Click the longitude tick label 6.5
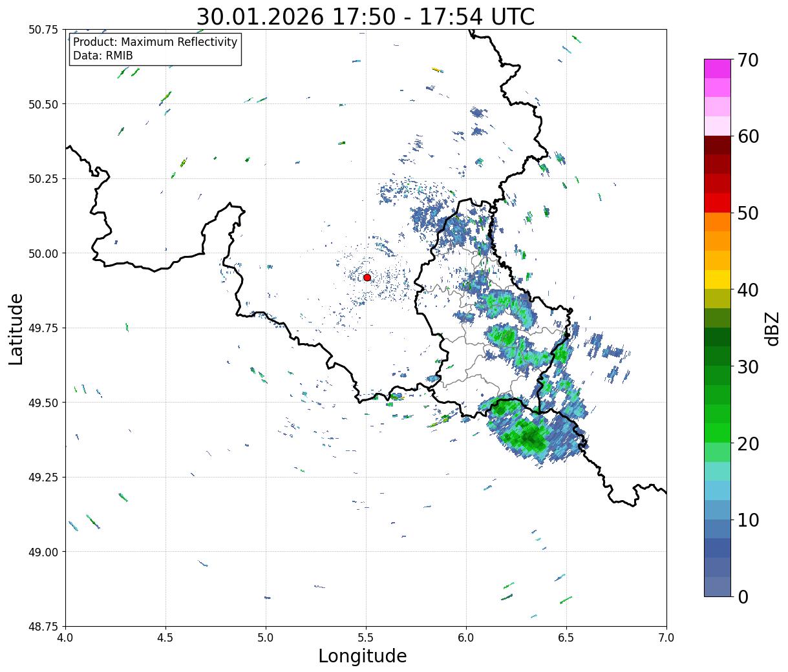Viewport: 788px width, 672px height. 566,638
